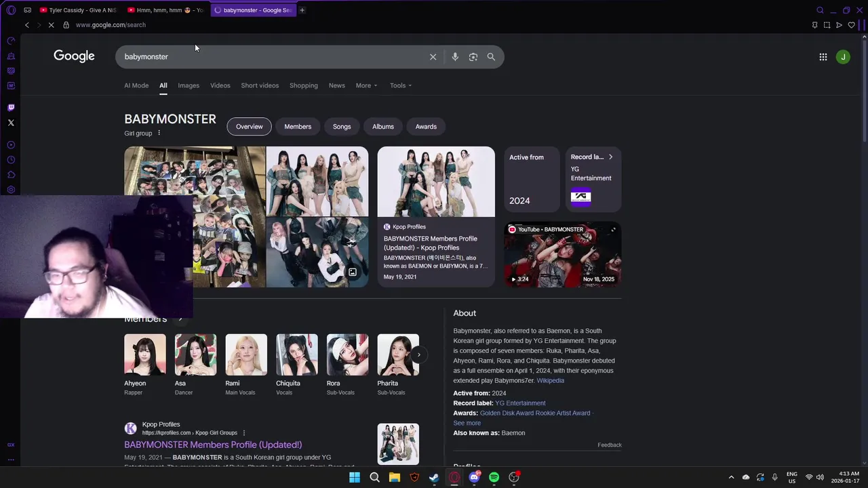Open Pharita member card
This screenshot has width=868, height=488.
coord(398,365)
